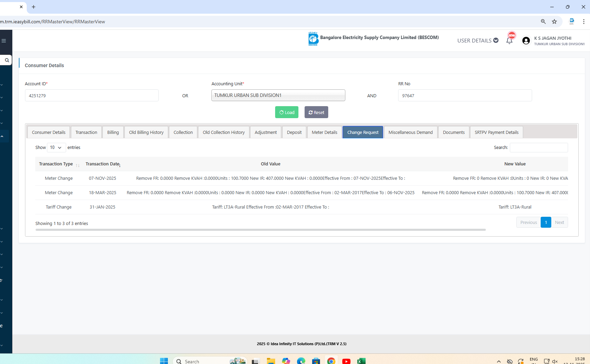Click the 07-NOV-2025 transaction date cell
The width and height of the screenshot is (590, 364).
point(102,178)
